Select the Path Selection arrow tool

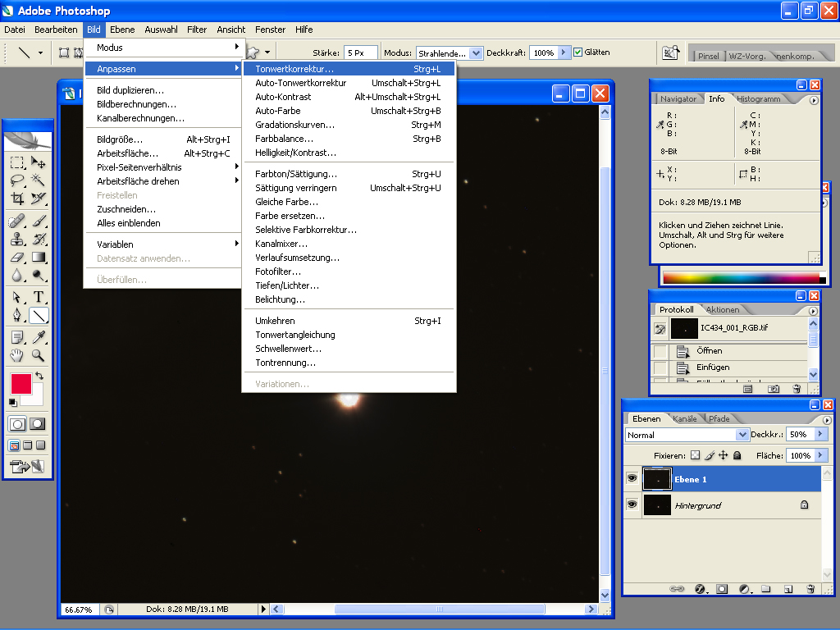point(17,297)
